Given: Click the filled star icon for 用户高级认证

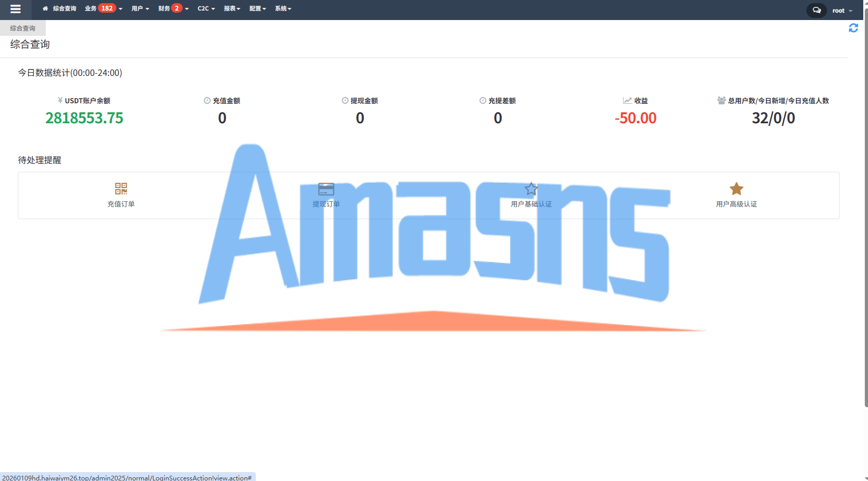Looking at the screenshot, I should pyautogui.click(x=736, y=189).
